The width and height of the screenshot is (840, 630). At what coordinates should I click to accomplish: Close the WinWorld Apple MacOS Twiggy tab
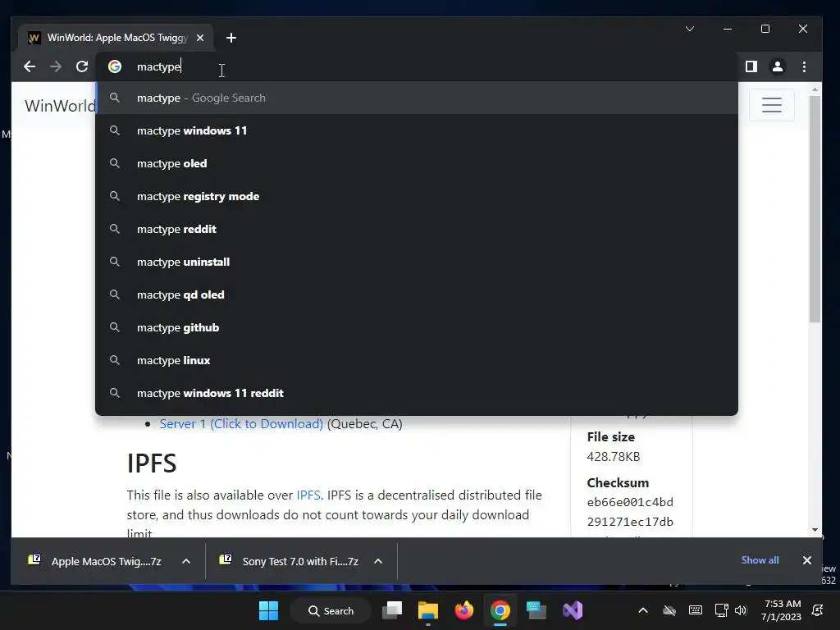click(x=200, y=38)
